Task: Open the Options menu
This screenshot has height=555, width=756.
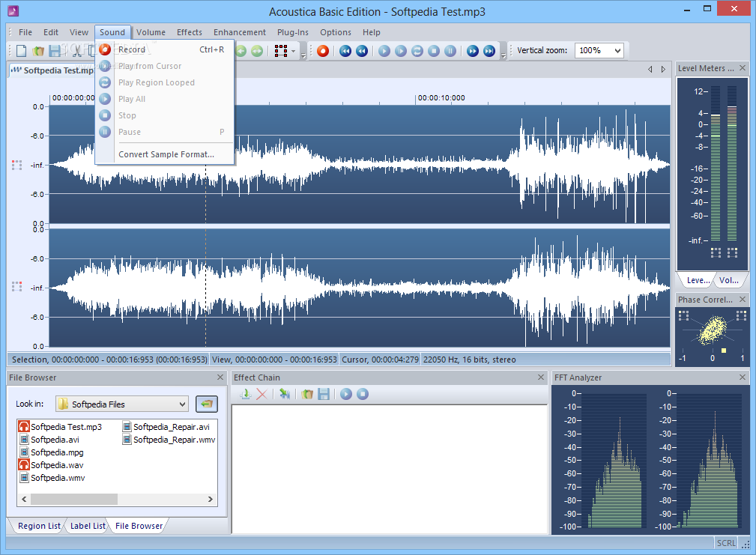Action: click(x=336, y=32)
